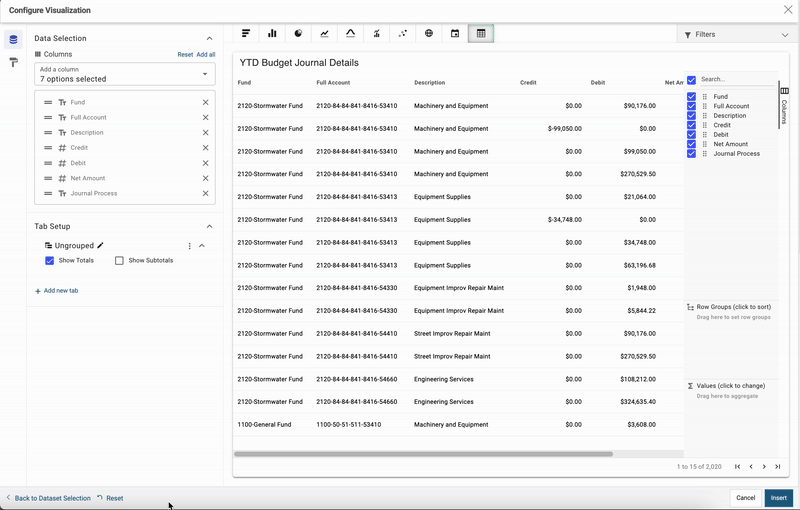Image resolution: width=800 pixels, height=510 pixels.
Task: Collapse the Tab Setup section
Action: [209, 226]
